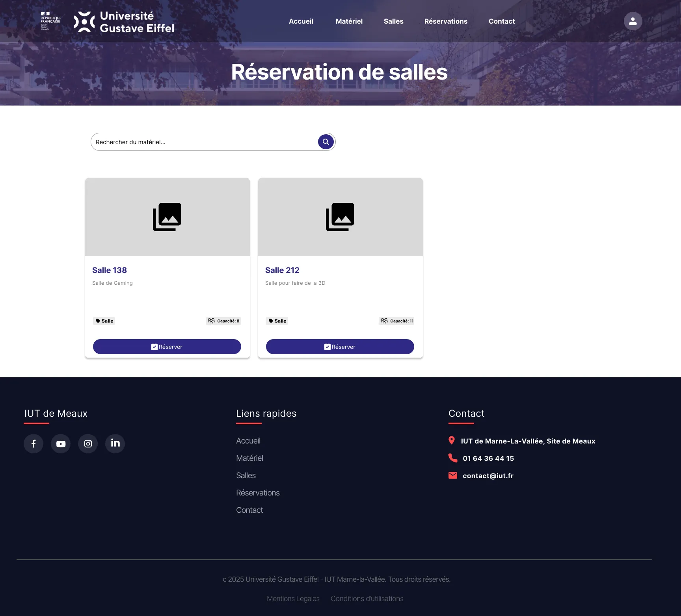Open Contact in the top navigation
Screen dimensions: 681x616
(x=502, y=21)
